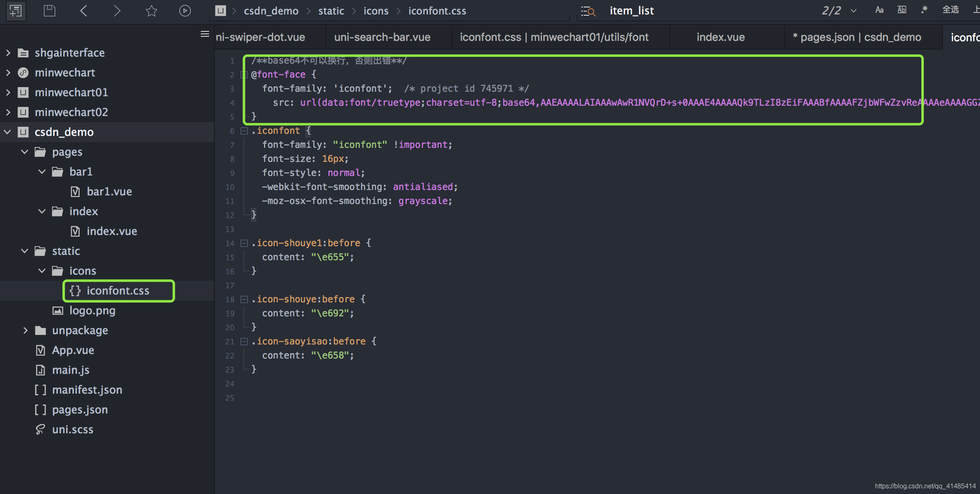980x494 pixels.
Task: Collapse the pages folder
Action: point(25,152)
